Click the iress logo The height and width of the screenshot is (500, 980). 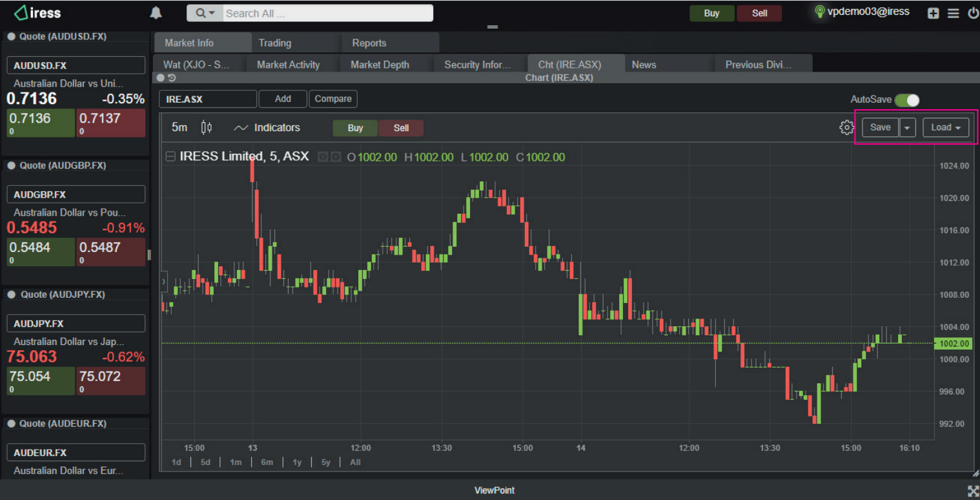pos(37,13)
